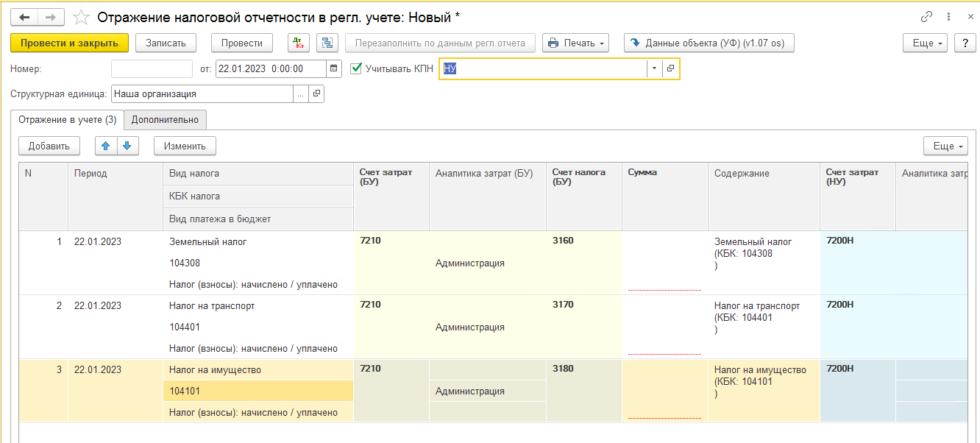Switch to the Дополнительно tab
Viewport: 980px width, 443px height.
[165, 120]
